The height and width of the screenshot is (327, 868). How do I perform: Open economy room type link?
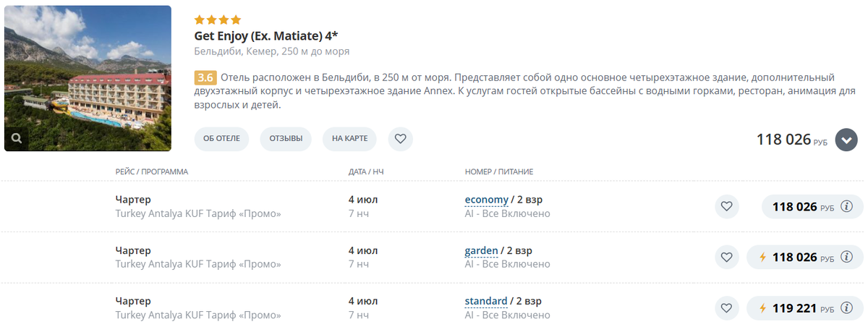486,200
